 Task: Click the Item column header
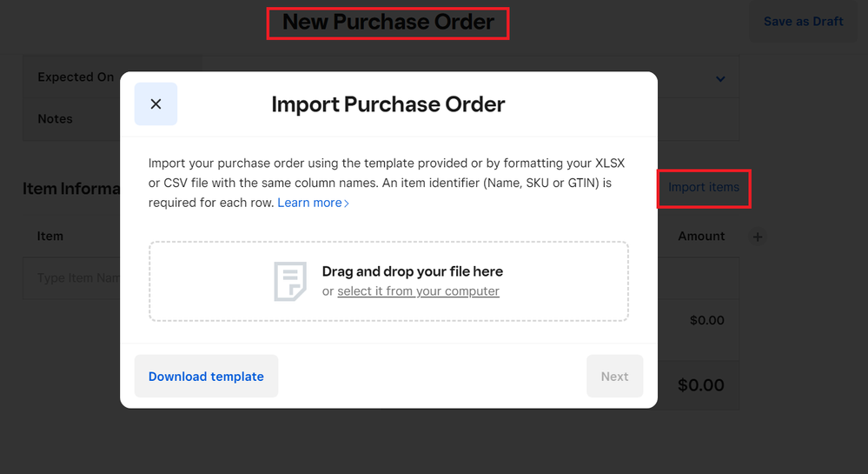(x=50, y=236)
